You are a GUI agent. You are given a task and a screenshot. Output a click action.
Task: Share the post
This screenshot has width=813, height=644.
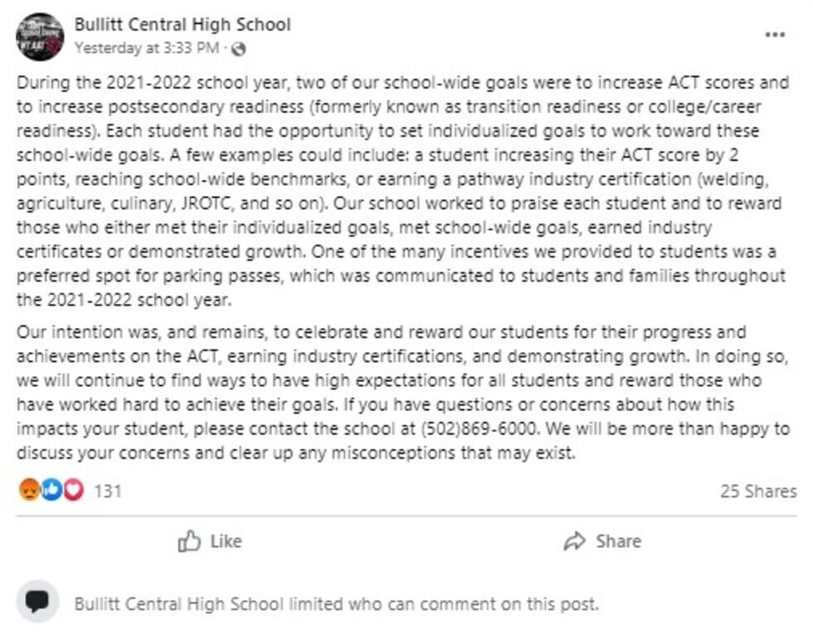click(603, 541)
